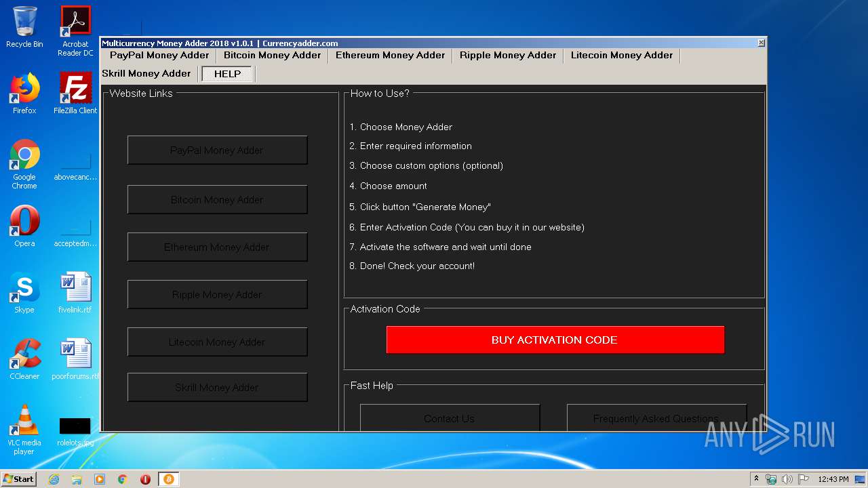Open Frequently Asked Questions button

tap(656, 418)
